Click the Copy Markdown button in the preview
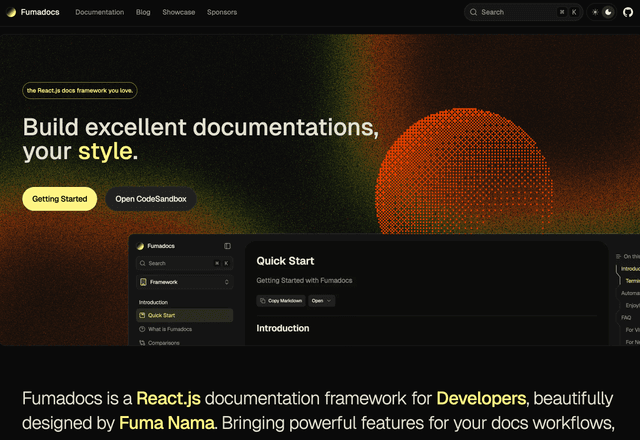This screenshot has width=640, height=440. coord(280,300)
